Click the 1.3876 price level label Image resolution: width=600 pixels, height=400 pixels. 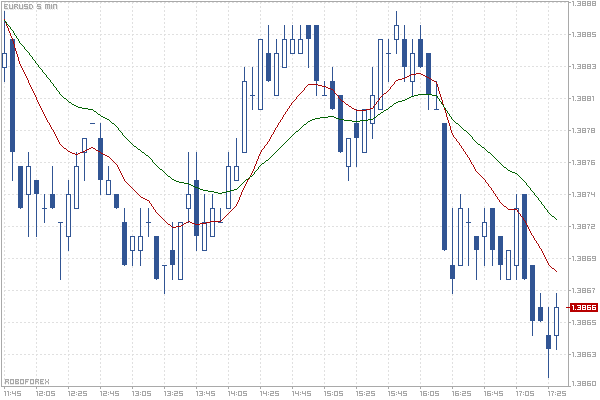pyautogui.click(x=584, y=163)
